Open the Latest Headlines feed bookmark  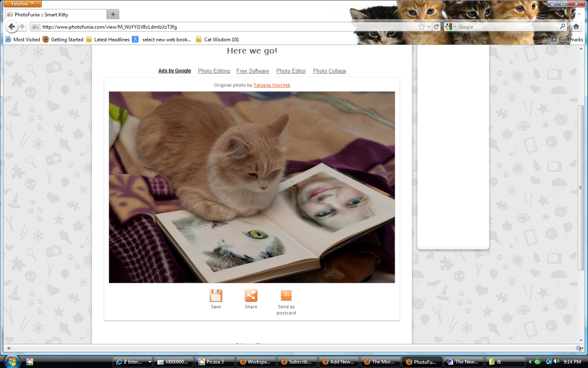(x=108, y=40)
